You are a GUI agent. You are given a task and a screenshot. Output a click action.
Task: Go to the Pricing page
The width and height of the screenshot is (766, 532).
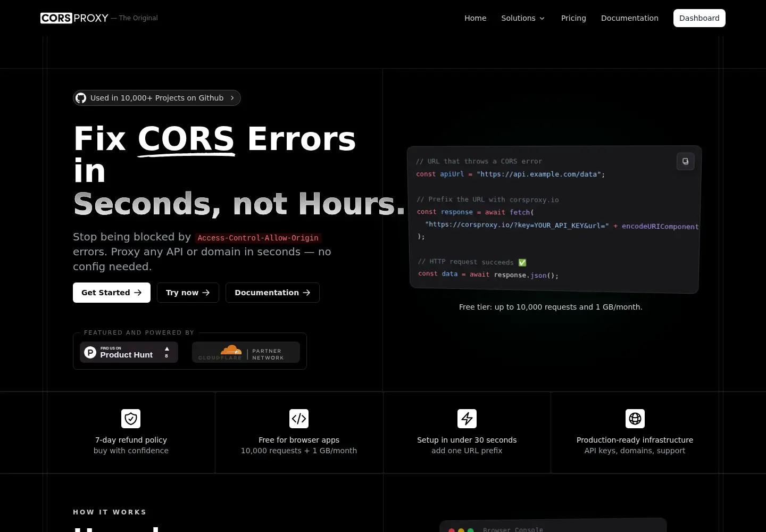(x=573, y=18)
